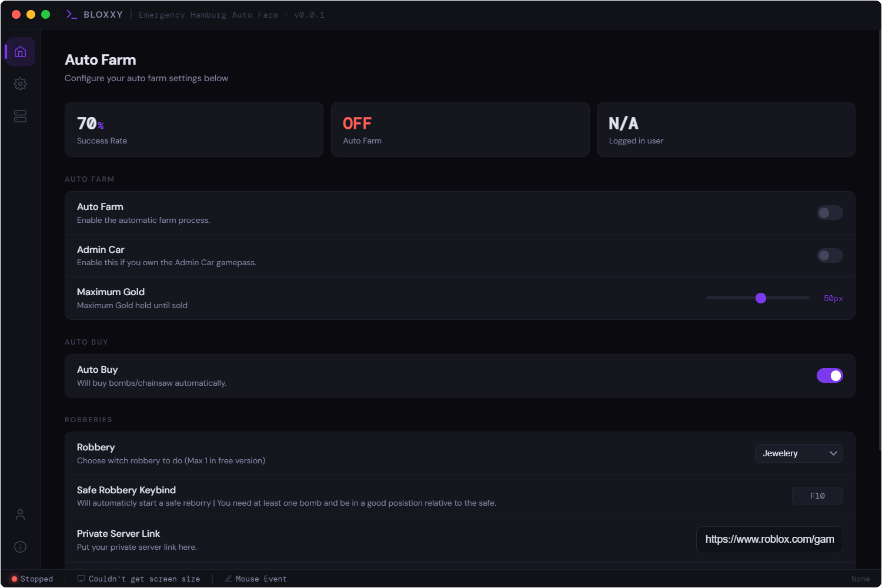Open the user account sidebar icon
This screenshot has width=882, height=588.
tap(20, 514)
